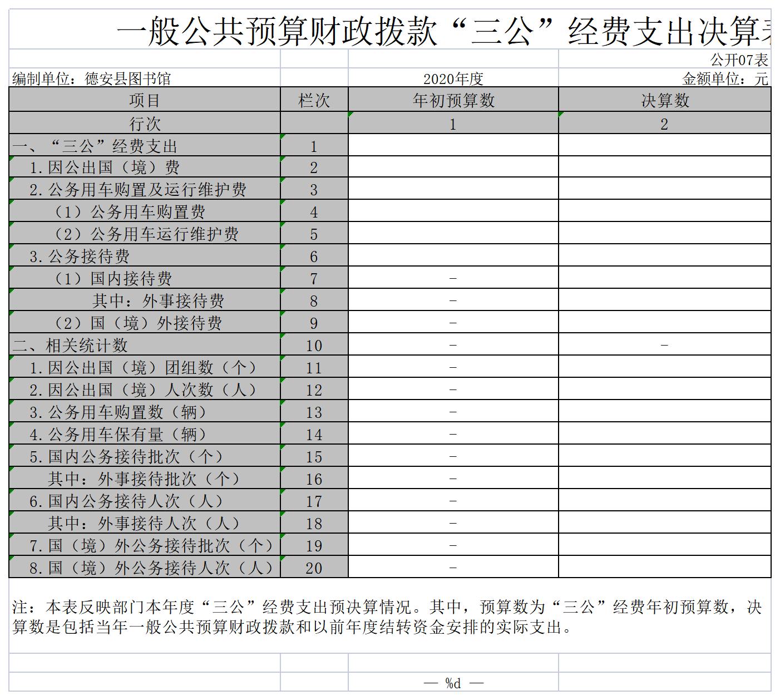Image resolution: width=780 pixels, height=700 pixels.
Task: Click the 2020年度 cell
Action: 453,79
